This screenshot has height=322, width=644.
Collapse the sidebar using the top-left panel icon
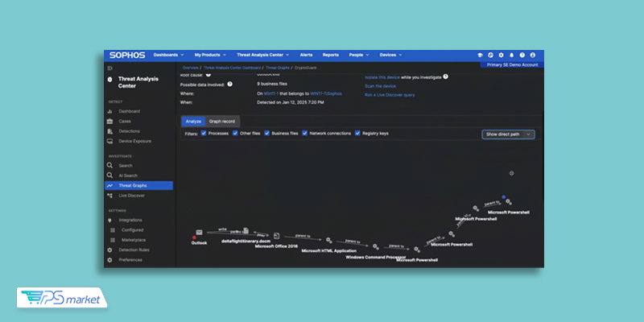pyautogui.click(x=110, y=68)
